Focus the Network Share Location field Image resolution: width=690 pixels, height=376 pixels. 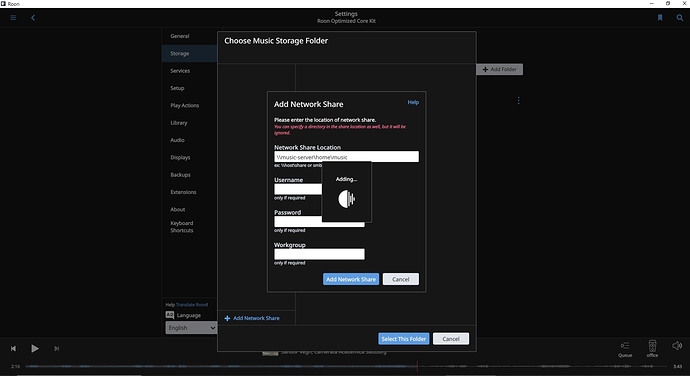[346, 157]
